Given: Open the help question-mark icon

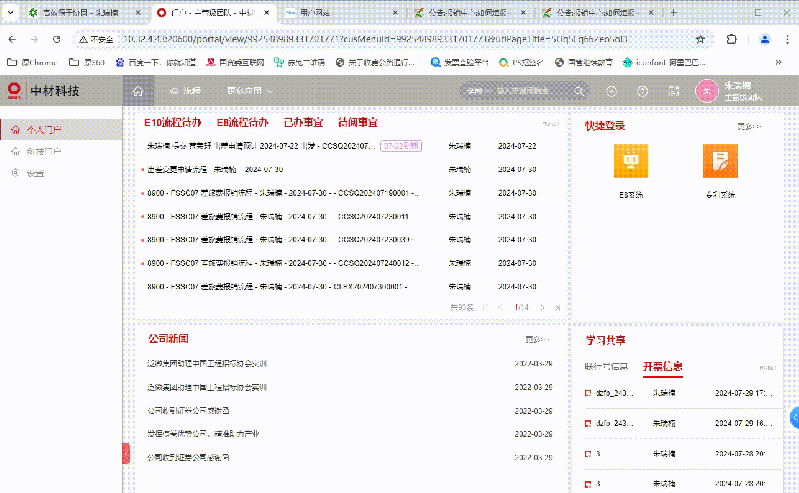Looking at the screenshot, I should tap(643, 91).
